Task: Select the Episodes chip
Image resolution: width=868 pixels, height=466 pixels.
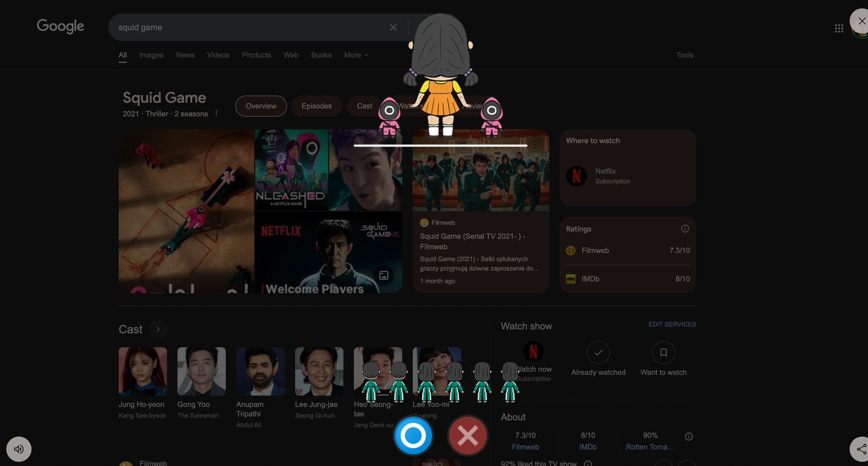Action: tap(316, 106)
